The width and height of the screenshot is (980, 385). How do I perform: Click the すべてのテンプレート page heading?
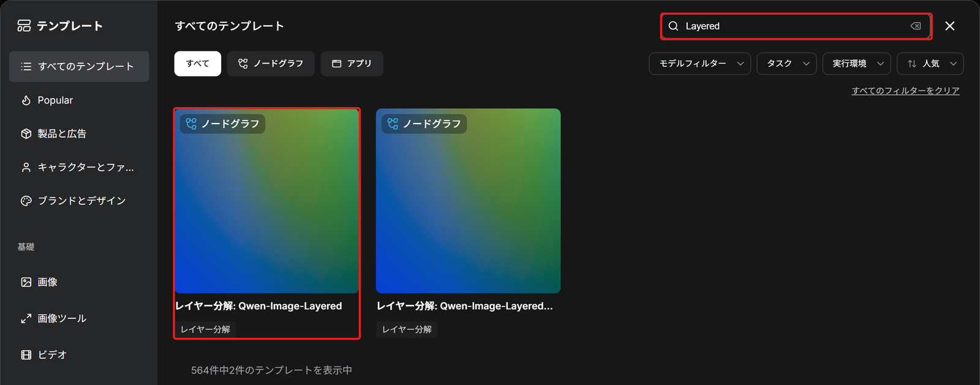pyautogui.click(x=229, y=26)
